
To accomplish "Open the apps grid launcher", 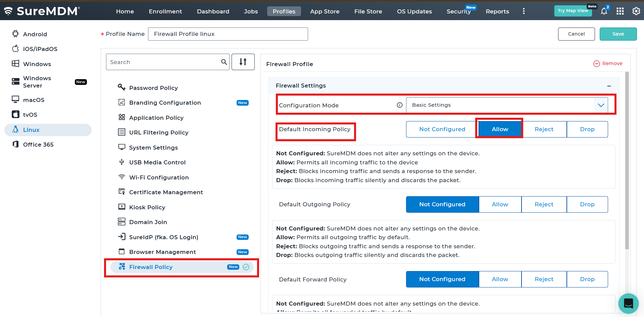I will [620, 11].
